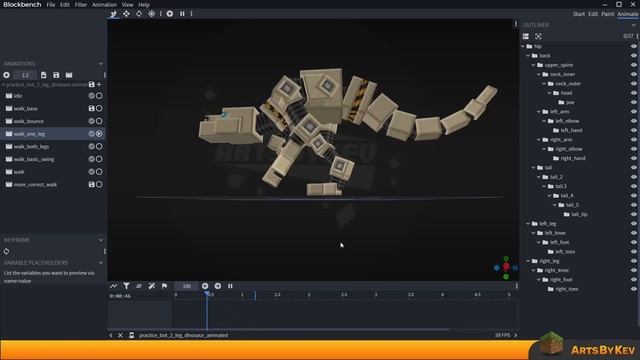Play the walk_bounce animation radio button
The width and height of the screenshot is (640, 360).
pos(99,121)
